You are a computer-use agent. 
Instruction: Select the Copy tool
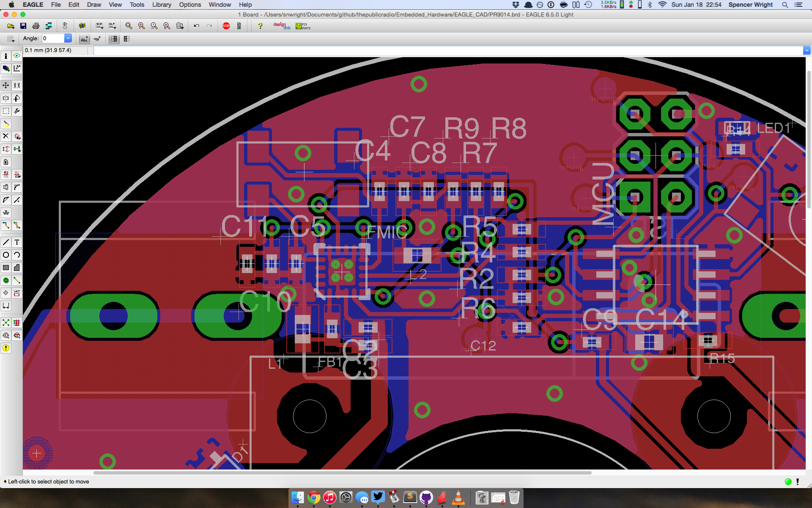click(17, 86)
